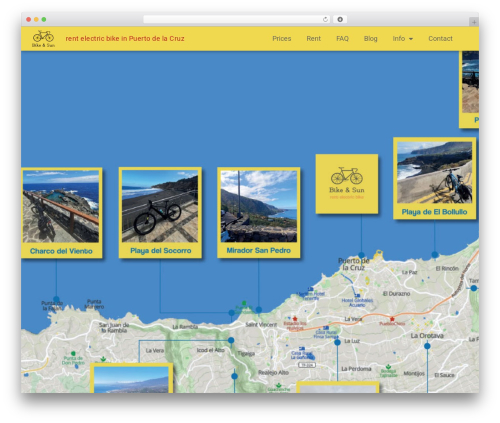Open the Charco del Viento photo

(61, 206)
